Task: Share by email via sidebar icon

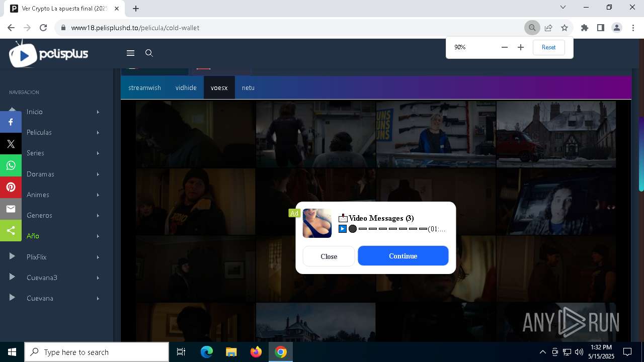Action: (11, 209)
